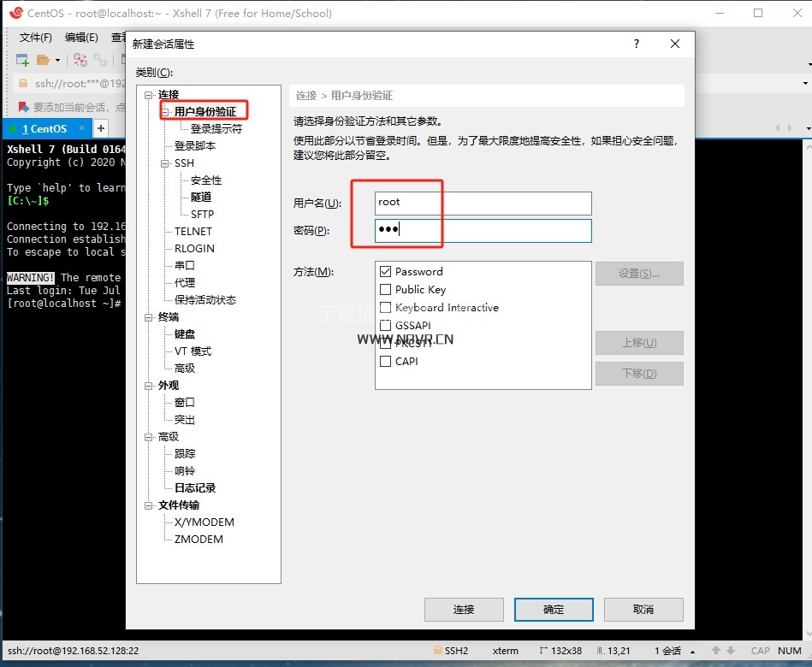Uncheck the Password method checkbox
This screenshot has height=667, width=812.
pos(385,272)
